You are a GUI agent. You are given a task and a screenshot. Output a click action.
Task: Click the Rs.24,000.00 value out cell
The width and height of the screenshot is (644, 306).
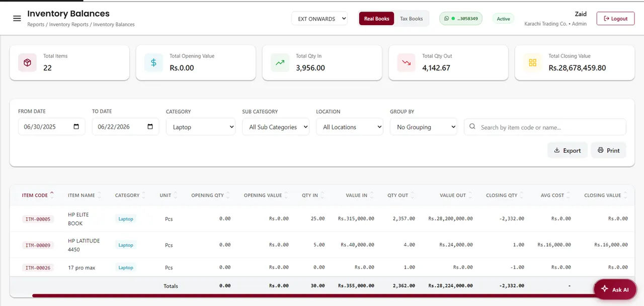pyautogui.click(x=456, y=245)
